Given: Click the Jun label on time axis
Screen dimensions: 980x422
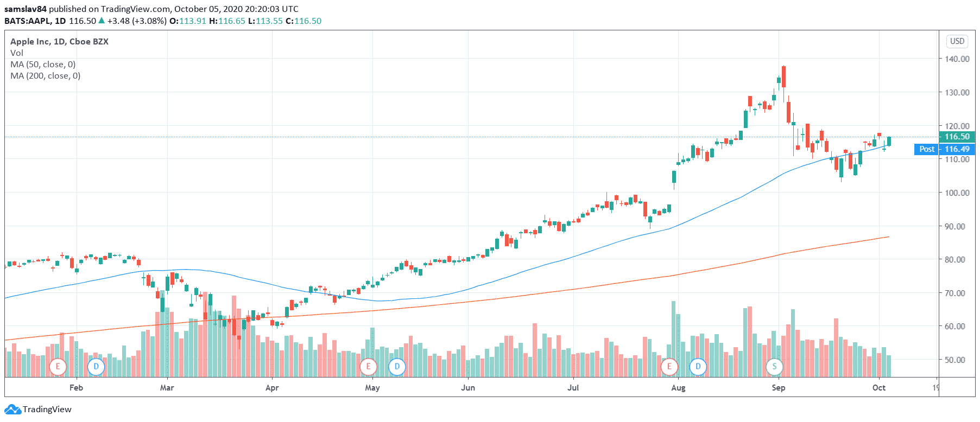Looking at the screenshot, I should (x=467, y=388).
